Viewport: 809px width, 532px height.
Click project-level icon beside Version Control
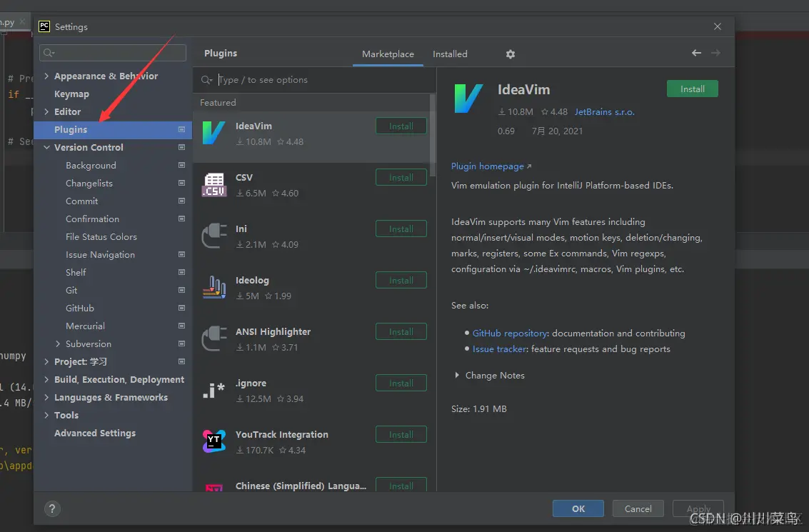(181, 148)
